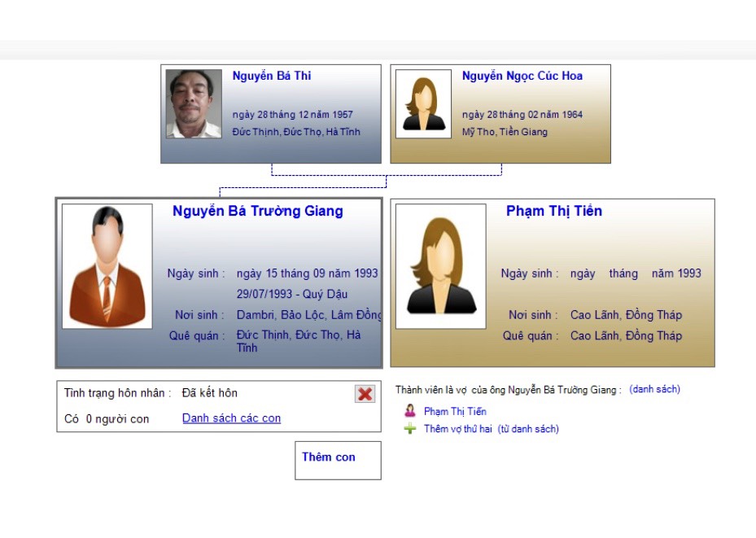Viewport: 756px width, 538px height.
Task: Click the red X delete icon
Action: click(365, 394)
